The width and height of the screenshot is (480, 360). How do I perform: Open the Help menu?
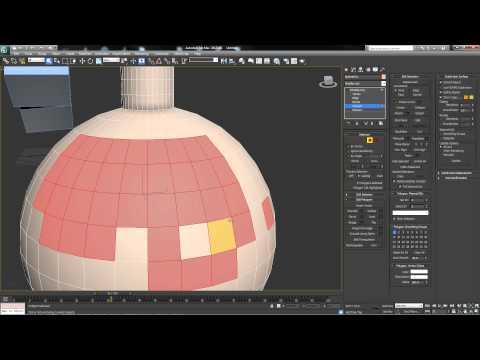(197, 53)
